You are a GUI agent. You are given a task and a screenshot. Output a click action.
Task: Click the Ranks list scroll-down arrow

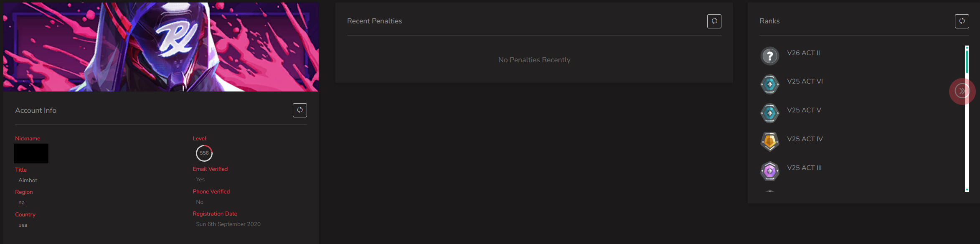pos(967,190)
